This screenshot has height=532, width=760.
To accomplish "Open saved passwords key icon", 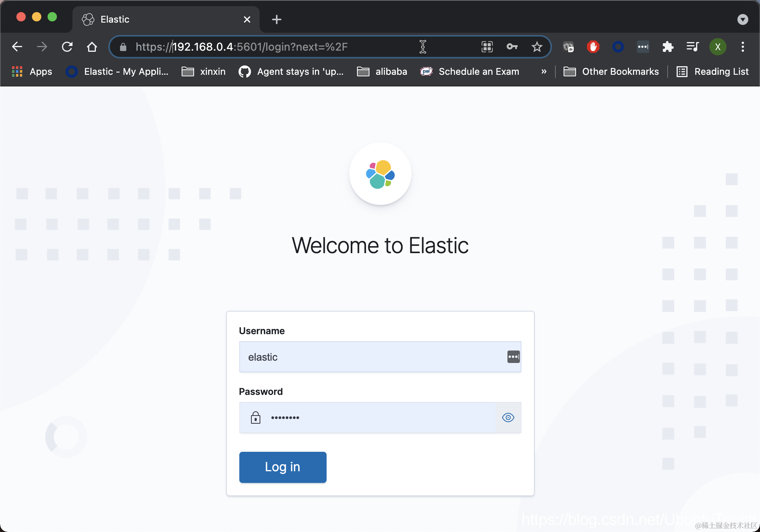I will 512,47.
